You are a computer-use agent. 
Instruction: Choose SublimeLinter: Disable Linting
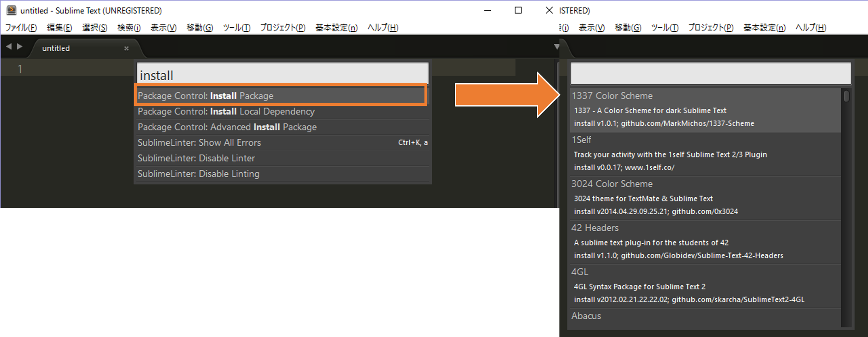(x=283, y=174)
